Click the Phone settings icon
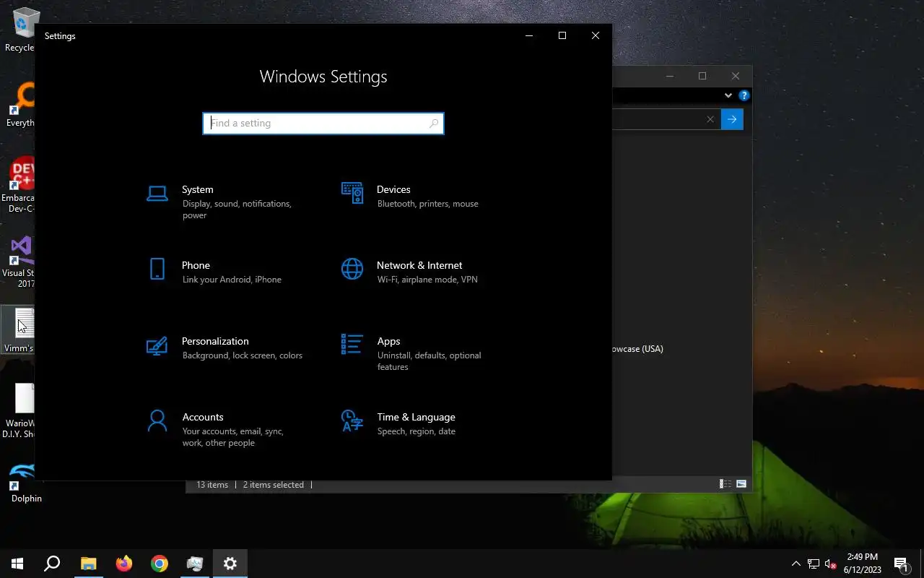 click(157, 269)
